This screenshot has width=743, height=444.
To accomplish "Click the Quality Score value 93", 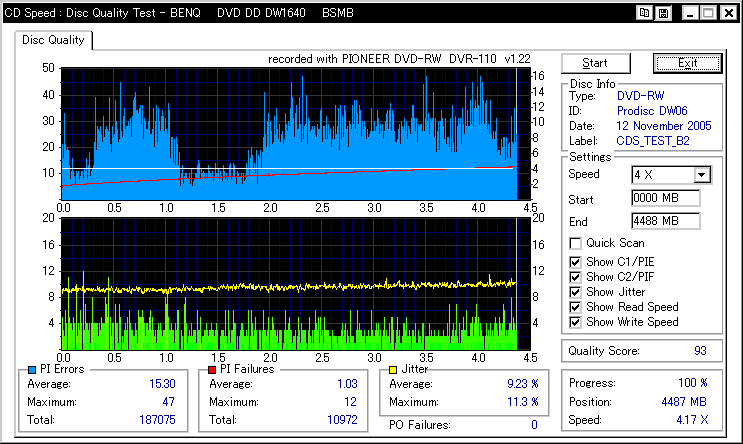I will click(x=700, y=351).
